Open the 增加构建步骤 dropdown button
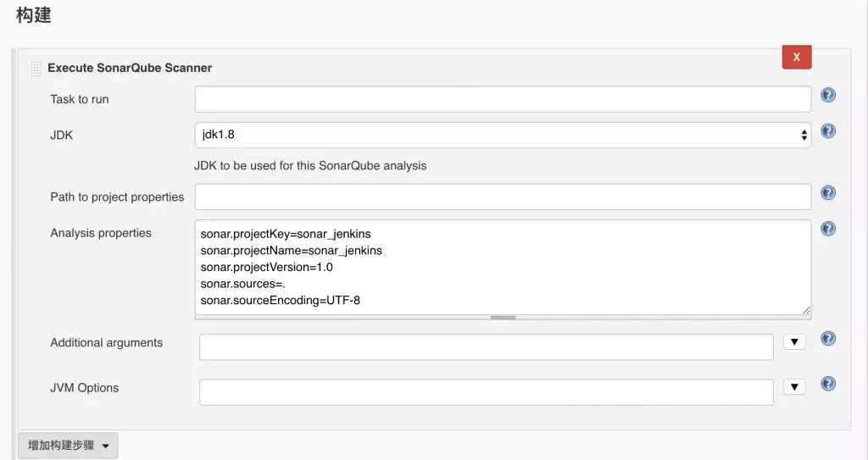The width and height of the screenshot is (868, 460). 68,446
